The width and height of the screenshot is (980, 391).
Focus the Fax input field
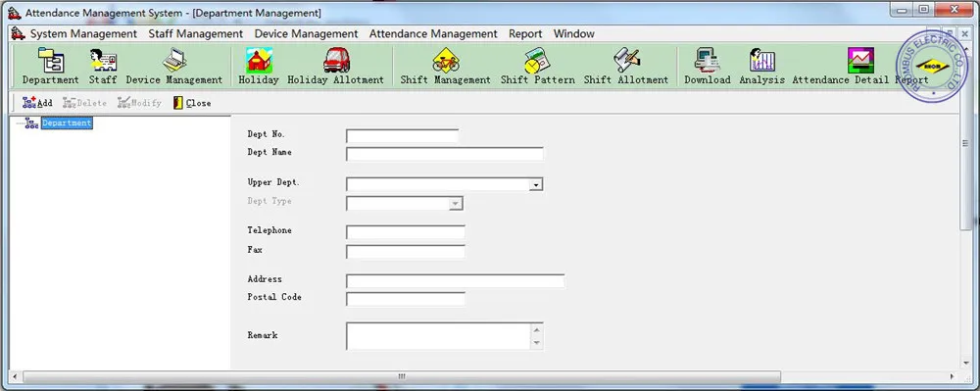click(x=406, y=252)
